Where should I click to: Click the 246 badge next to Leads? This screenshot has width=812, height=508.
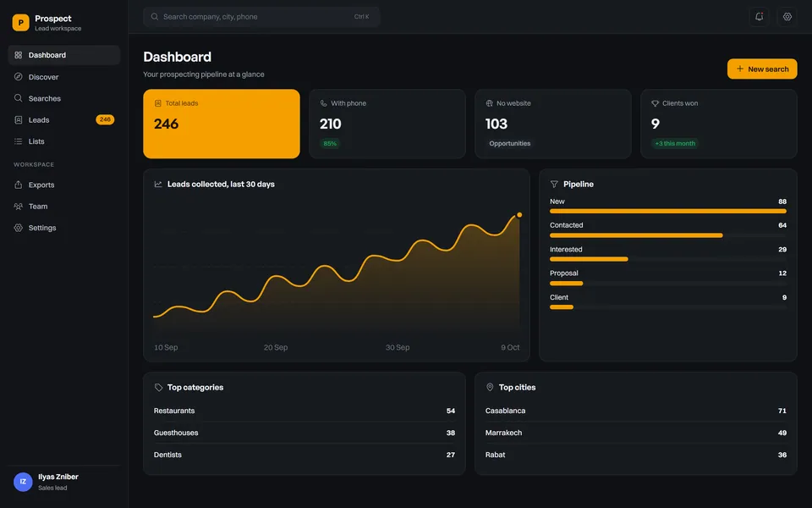pos(105,119)
